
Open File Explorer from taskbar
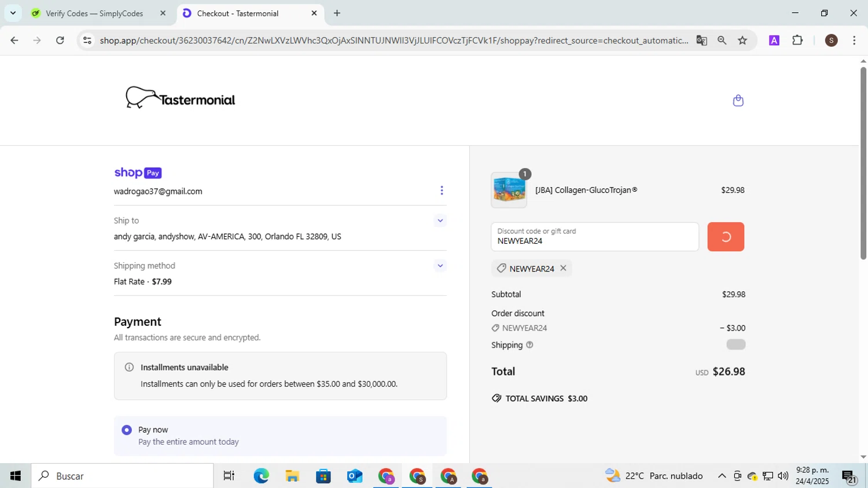tap(292, 476)
